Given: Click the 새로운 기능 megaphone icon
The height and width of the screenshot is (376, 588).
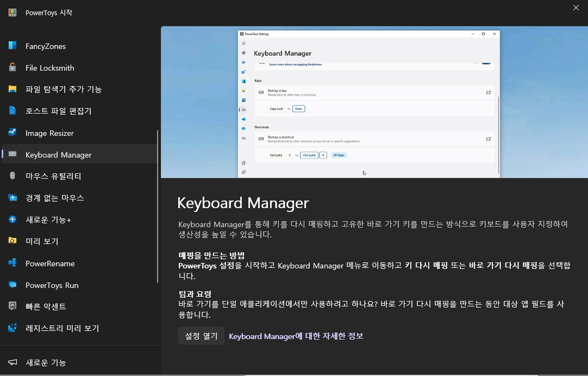Looking at the screenshot, I should (x=12, y=362).
